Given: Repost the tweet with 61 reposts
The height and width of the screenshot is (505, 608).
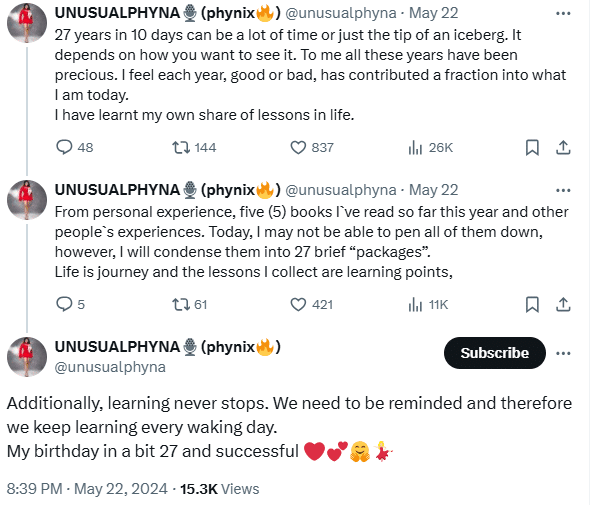Looking at the screenshot, I should [181, 304].
